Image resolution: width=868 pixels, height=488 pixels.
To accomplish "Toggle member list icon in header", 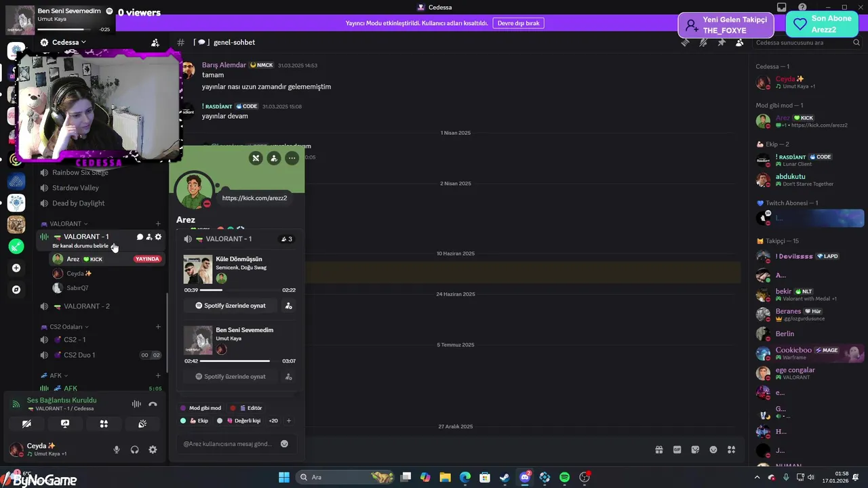I will (739, 42).
